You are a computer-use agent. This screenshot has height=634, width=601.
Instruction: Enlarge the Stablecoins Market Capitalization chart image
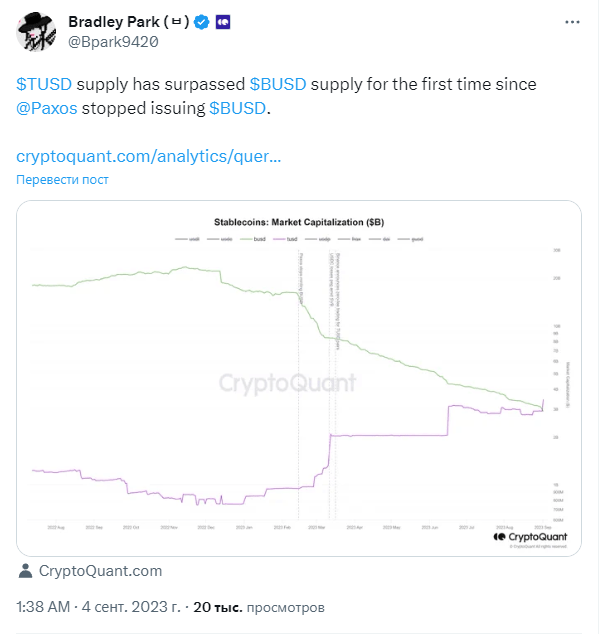pyautogui.click(x=299, y=378)
